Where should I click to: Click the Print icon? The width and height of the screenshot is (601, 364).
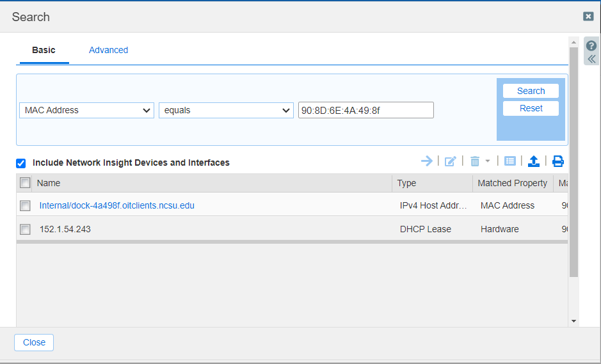pyautogui.click(x=558, y=161)
